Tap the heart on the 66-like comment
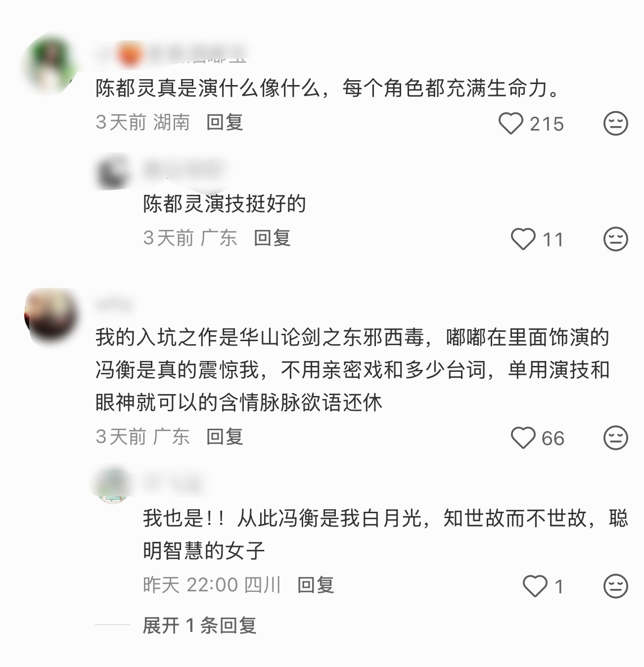This screenshot has width=644, height=667. pyautogui.click(x=523, y=438)
